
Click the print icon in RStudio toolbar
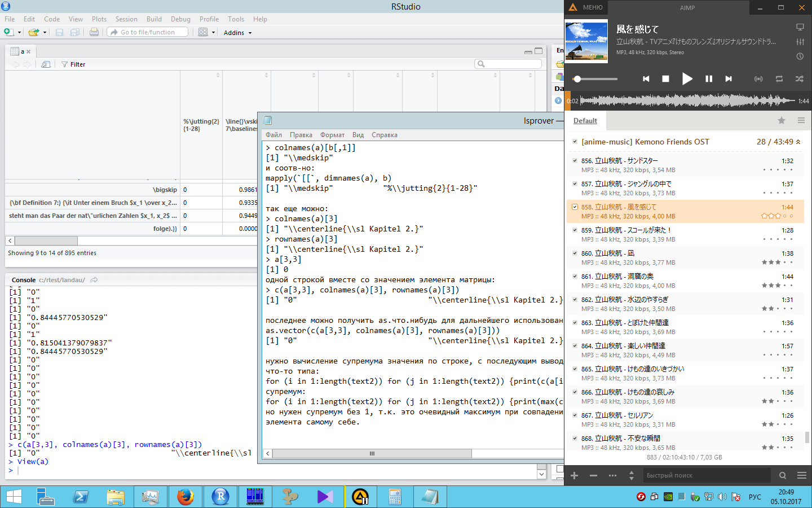tap(94, 32)
